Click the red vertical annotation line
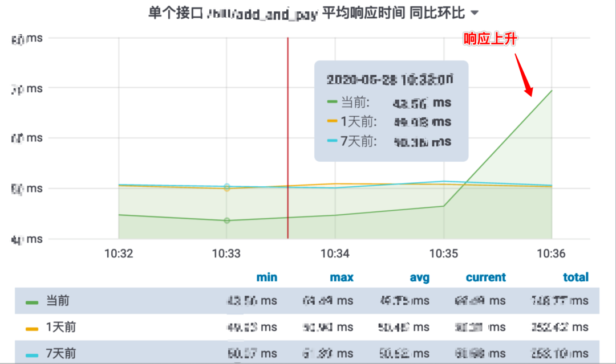Screen dimensions: 616x364 tap(287, 138)
